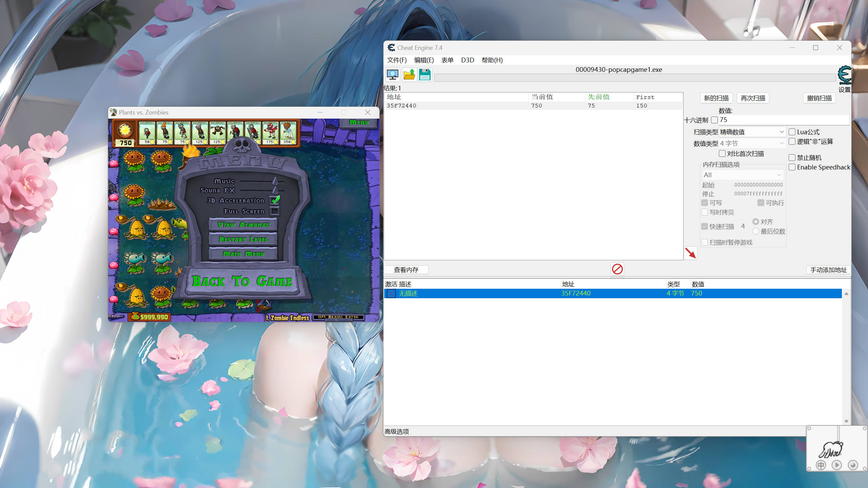Expand the 扫描类型 scan type dropdown
This screenshot has height=488, width=868.
[x=752, y=132]
